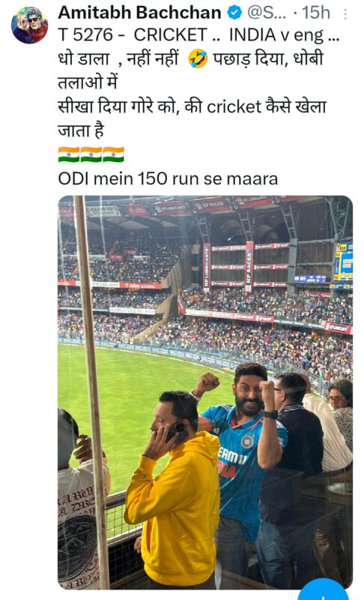This screenshot has height=600, width=364.
Task: Open Amitabh Bachchan's profile avatar
Action: [30, 25]
